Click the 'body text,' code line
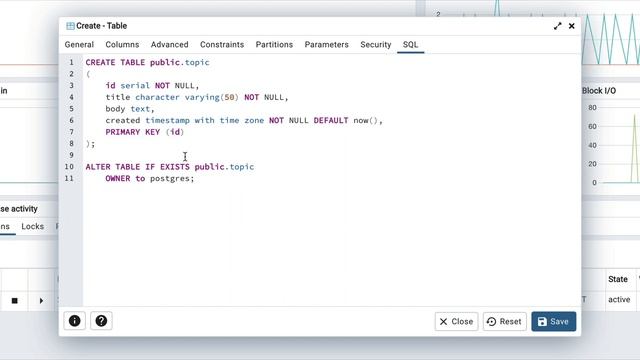 pyautogui.click(x=130, y=109)
